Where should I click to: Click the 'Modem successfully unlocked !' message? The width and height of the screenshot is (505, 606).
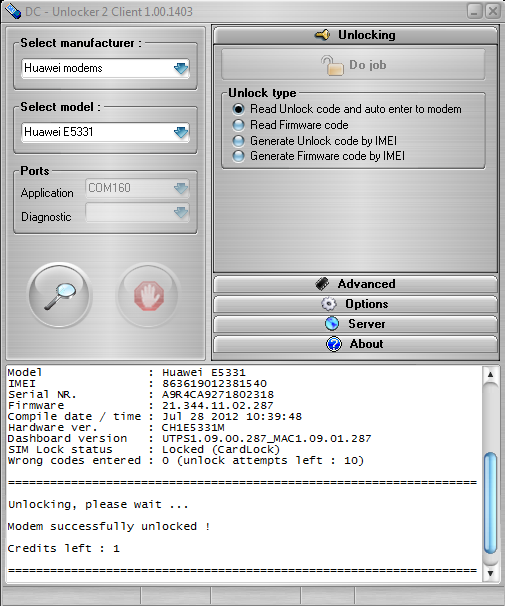109,526
